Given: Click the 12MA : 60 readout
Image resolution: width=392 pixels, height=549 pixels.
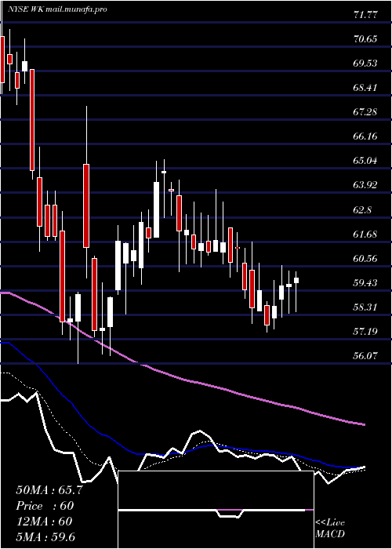Looking at the screenshot, I should 44,522.
